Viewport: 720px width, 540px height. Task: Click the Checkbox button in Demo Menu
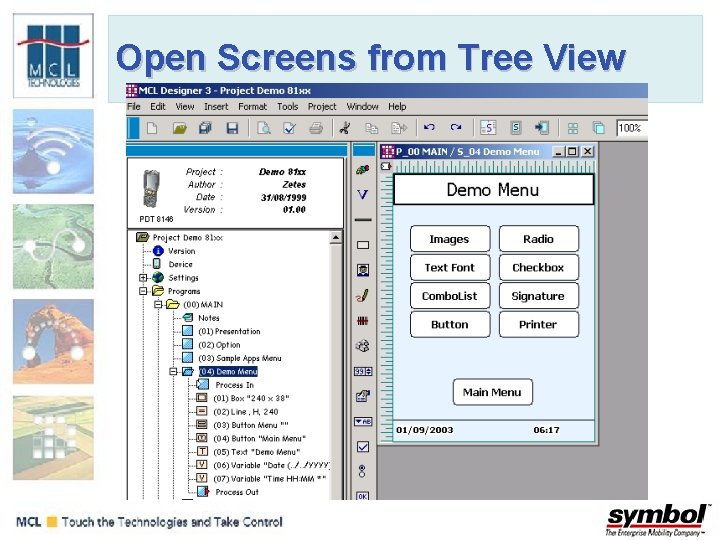(x=539, y=267)
